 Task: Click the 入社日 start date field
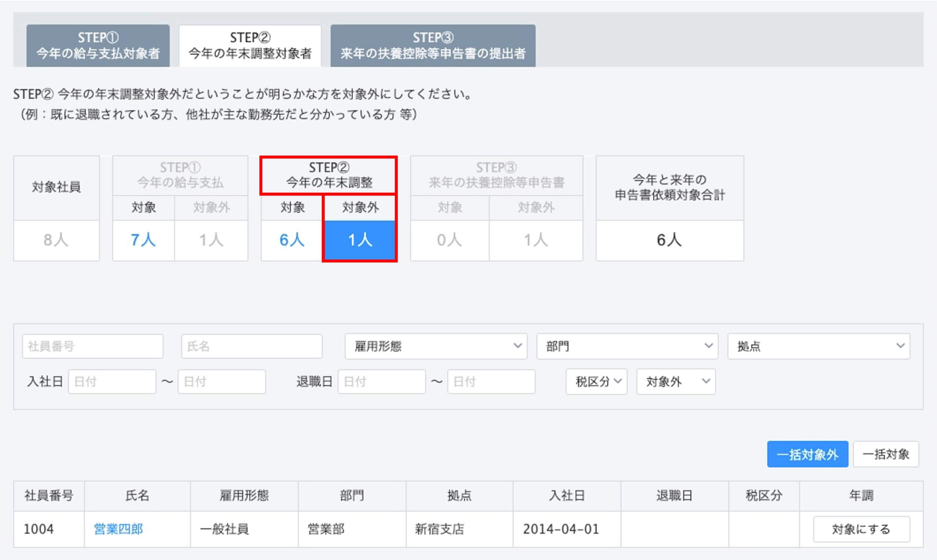click(112, 381)
